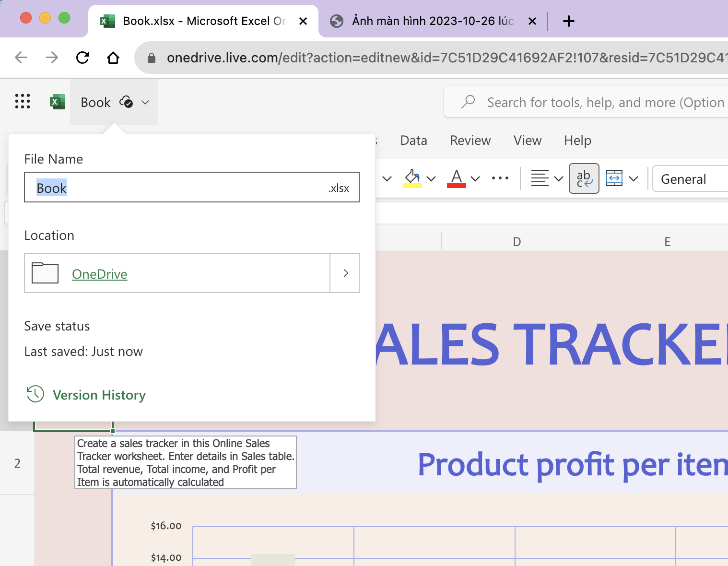Click the $14.00 chart axis label
Screen dimensions: 728x566
coord(166,557)
